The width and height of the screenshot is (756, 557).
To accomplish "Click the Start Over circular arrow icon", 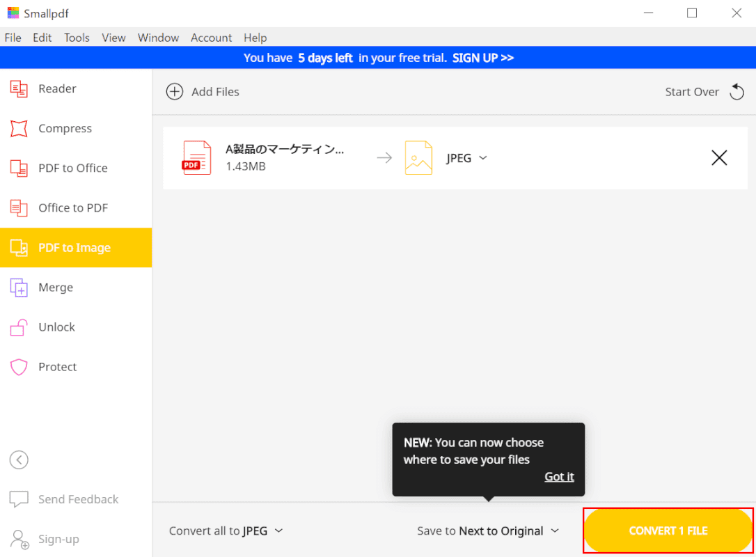I will pos(737,92).
